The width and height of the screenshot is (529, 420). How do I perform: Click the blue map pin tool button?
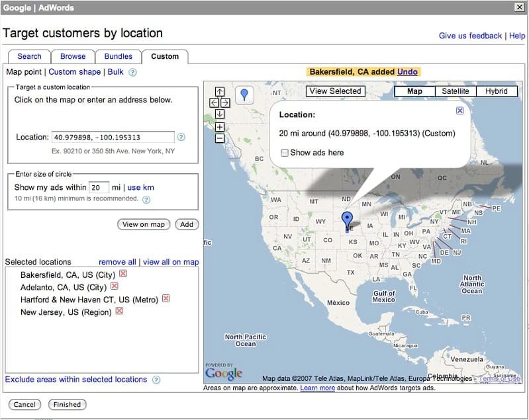point(244,95)
